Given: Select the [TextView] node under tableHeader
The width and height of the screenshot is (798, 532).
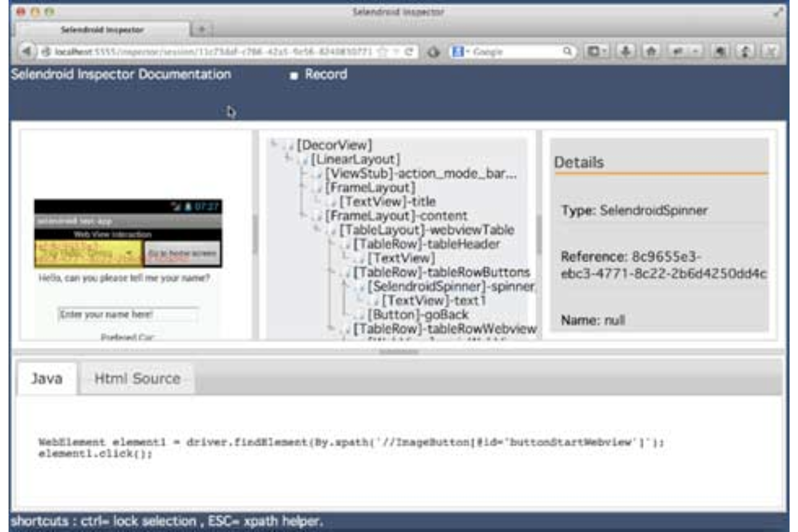Looking at the screenshot, I should [x=401, y=258].
